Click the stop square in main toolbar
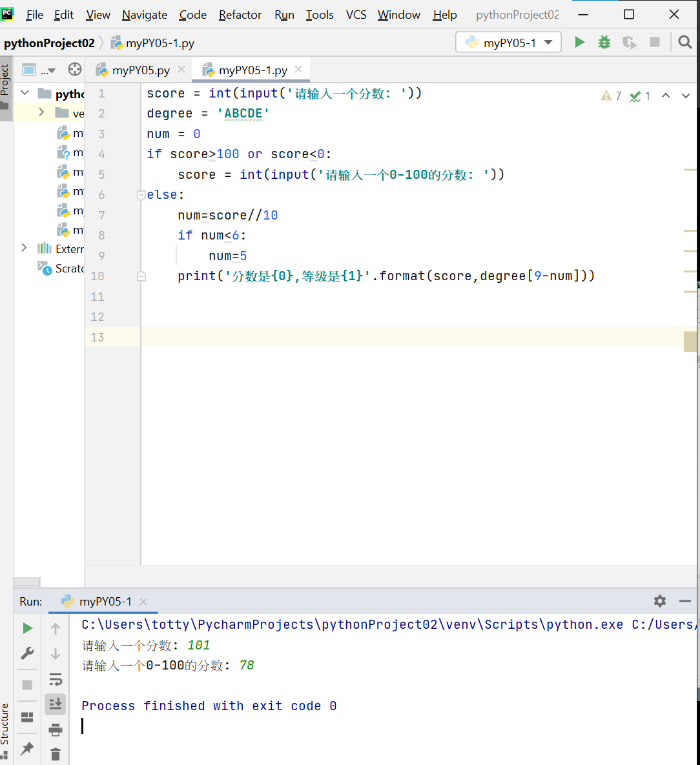The image size is (700, 765). tap(655, 43)
